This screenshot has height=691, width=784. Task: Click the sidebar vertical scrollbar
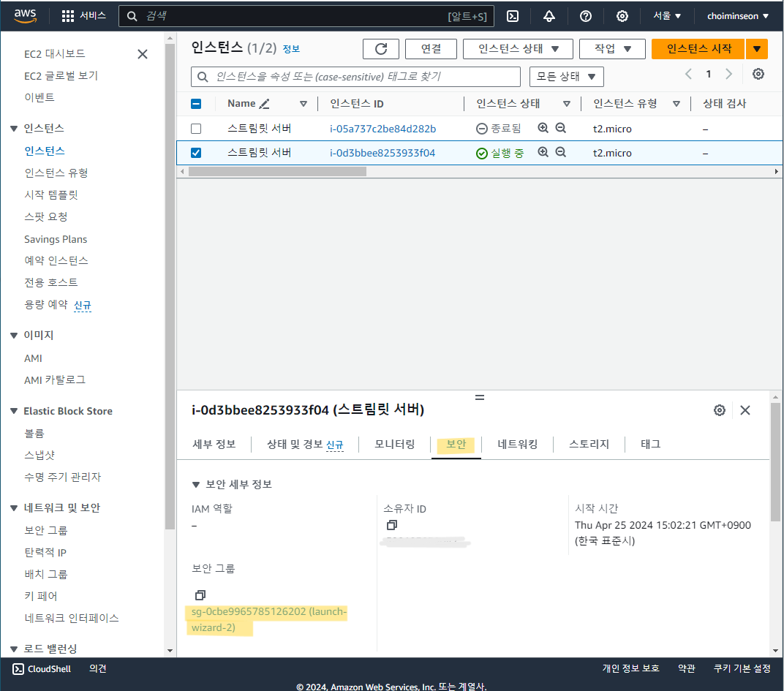pyautogui.click(x=170, y=287)
